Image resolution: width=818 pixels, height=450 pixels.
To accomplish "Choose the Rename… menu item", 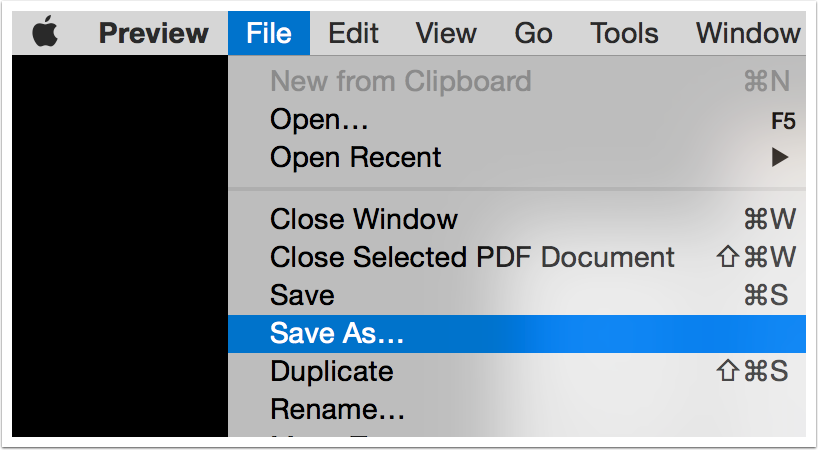I will click(337, 409).
